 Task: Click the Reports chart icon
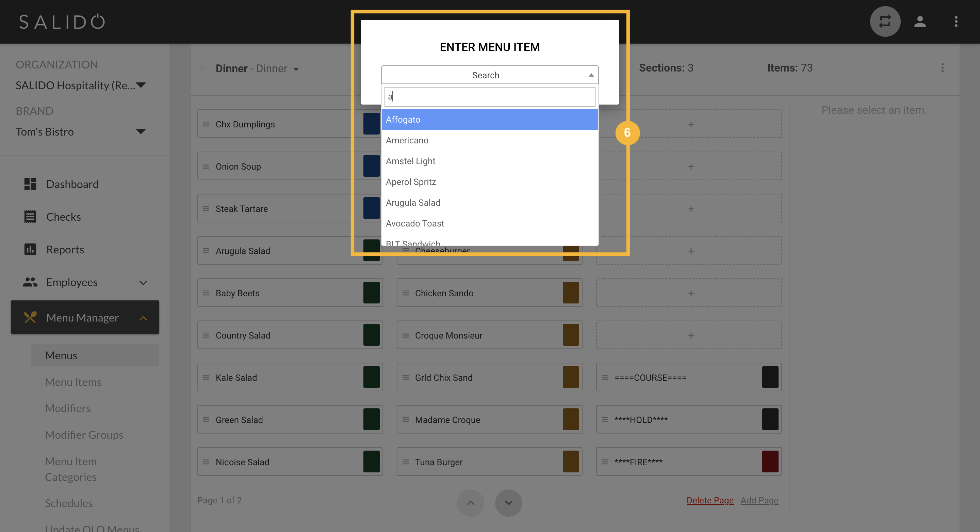tap(30, 249)
